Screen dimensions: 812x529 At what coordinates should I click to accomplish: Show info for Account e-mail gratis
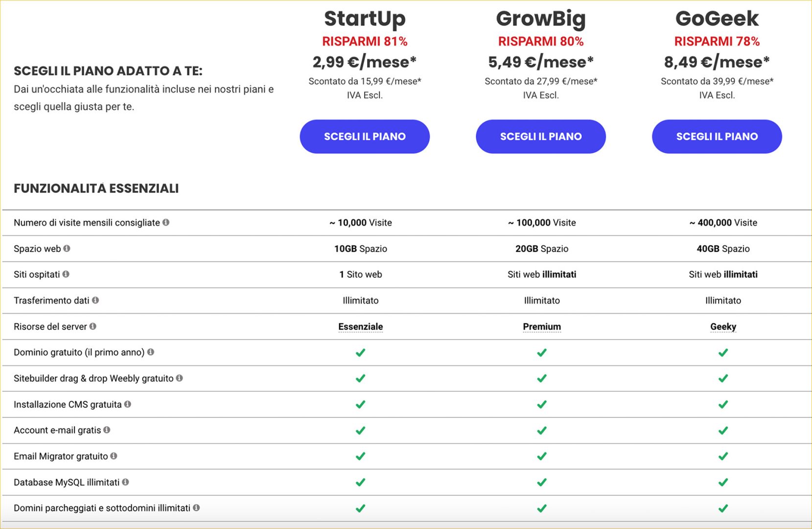coord(107,430)
